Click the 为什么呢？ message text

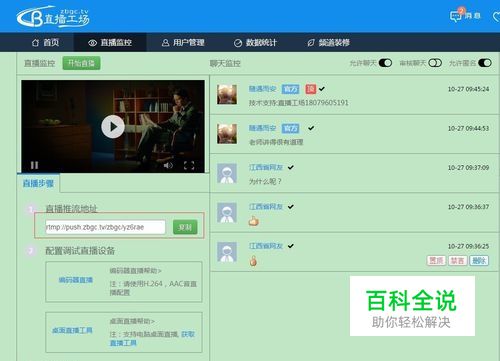[x=265, y=182]
